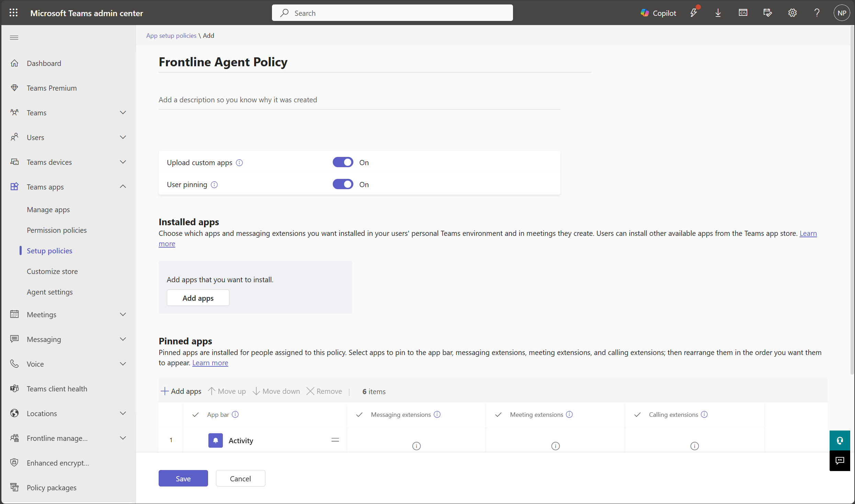This screenshot has width=855, height=504.
Task: Click the info icon beside Upload custom apps
Action: [239, 163]
